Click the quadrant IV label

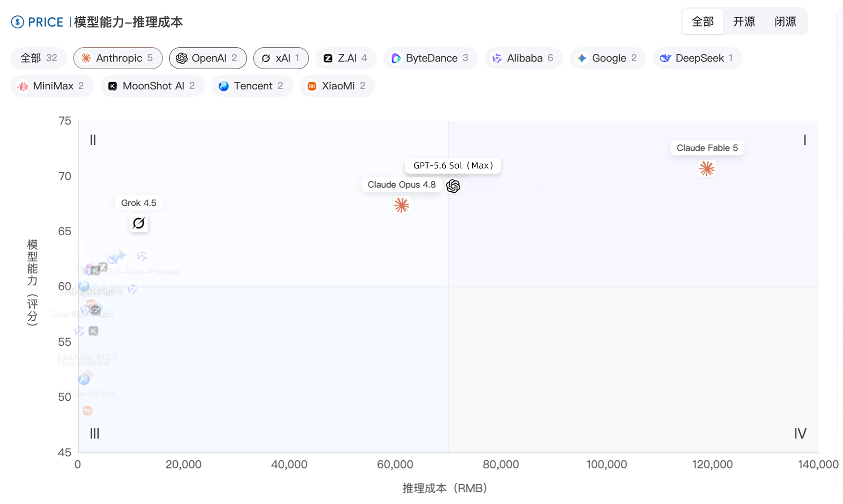click(x=800, y=434)
